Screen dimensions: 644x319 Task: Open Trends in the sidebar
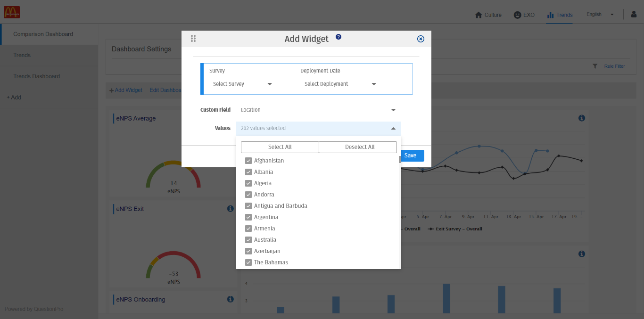tap(49, 55)
